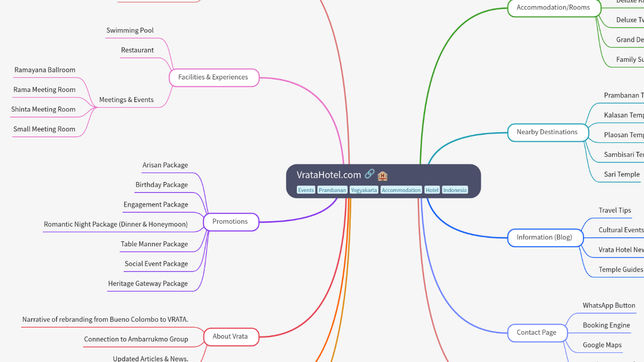Click the Booking Engine item

[606, 325]
